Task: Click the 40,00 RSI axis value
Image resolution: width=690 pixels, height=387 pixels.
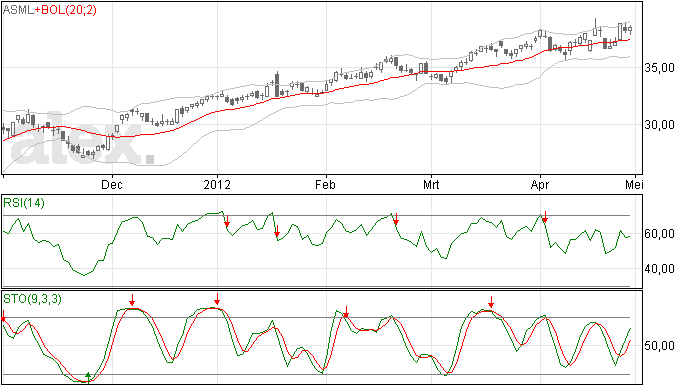Action: [x=659, y=269]
